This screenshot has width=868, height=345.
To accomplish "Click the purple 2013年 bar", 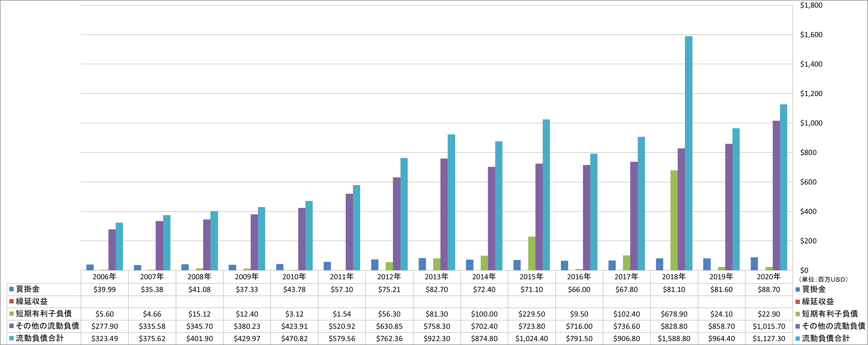I will [444, 214].
